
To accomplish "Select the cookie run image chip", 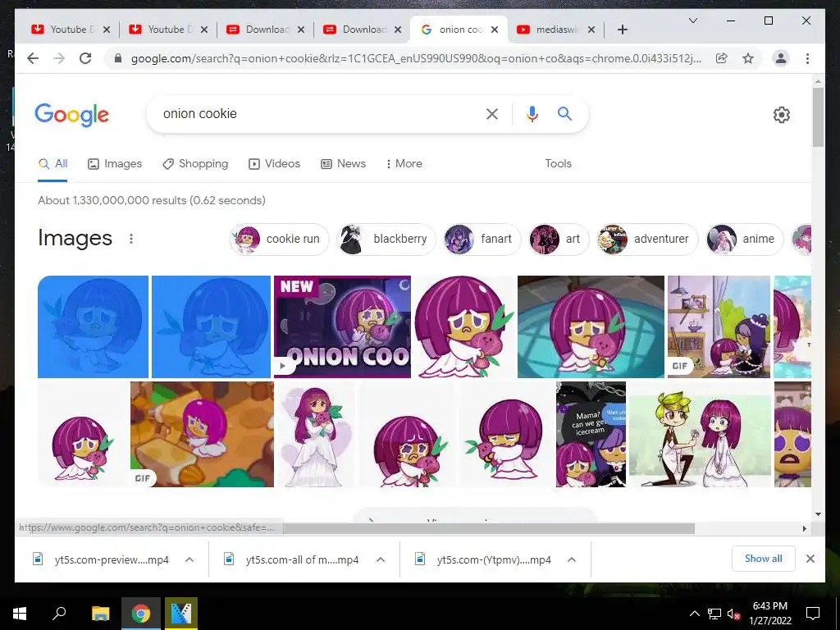I will pyautogui.click(x=279, y=239).
